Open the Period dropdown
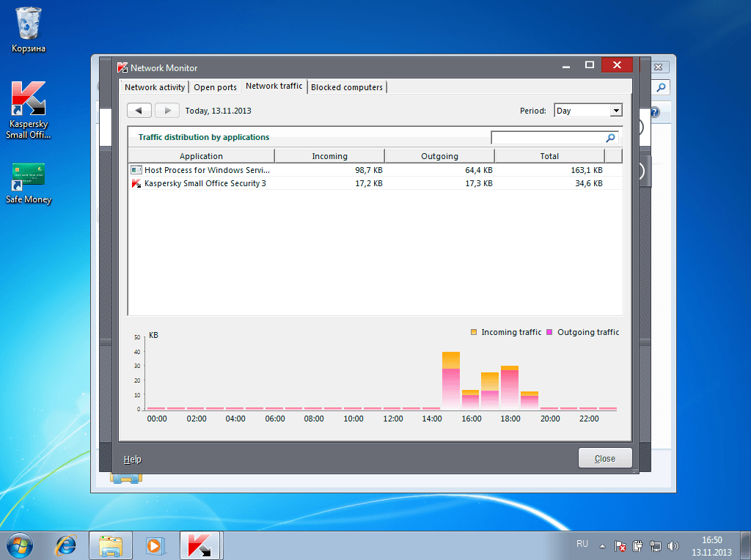Viewport: 751px width, 560px height. pos(587,111)
